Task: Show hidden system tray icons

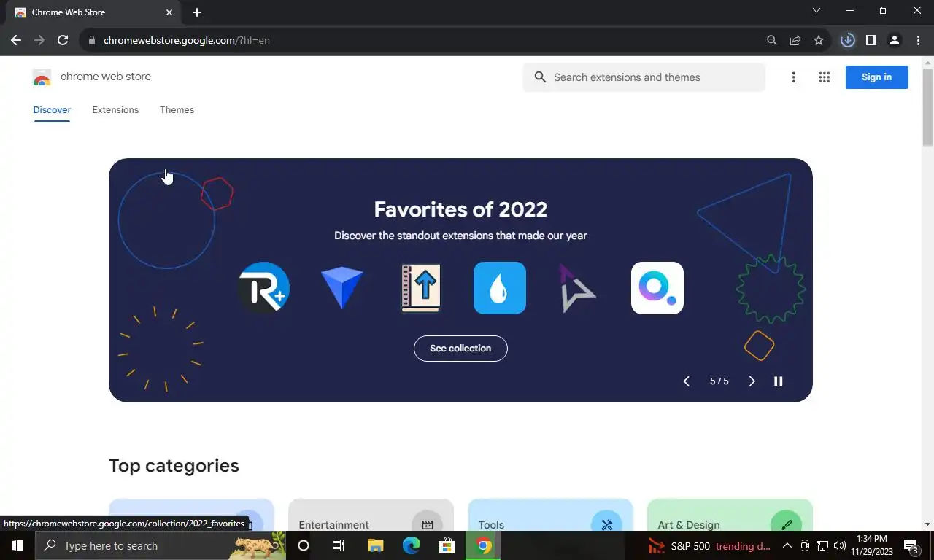Action: pos(787,545)
